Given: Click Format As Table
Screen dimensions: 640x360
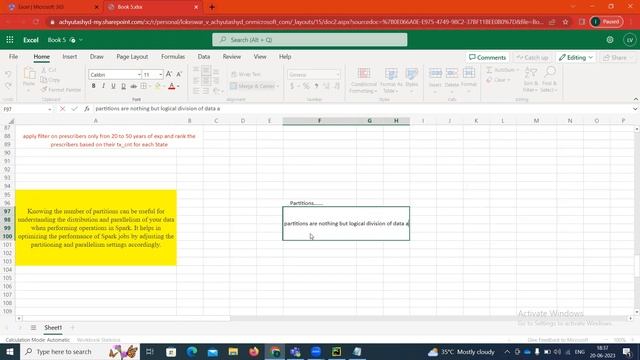Looking at the screenshot, I should (x=391, y=80).
